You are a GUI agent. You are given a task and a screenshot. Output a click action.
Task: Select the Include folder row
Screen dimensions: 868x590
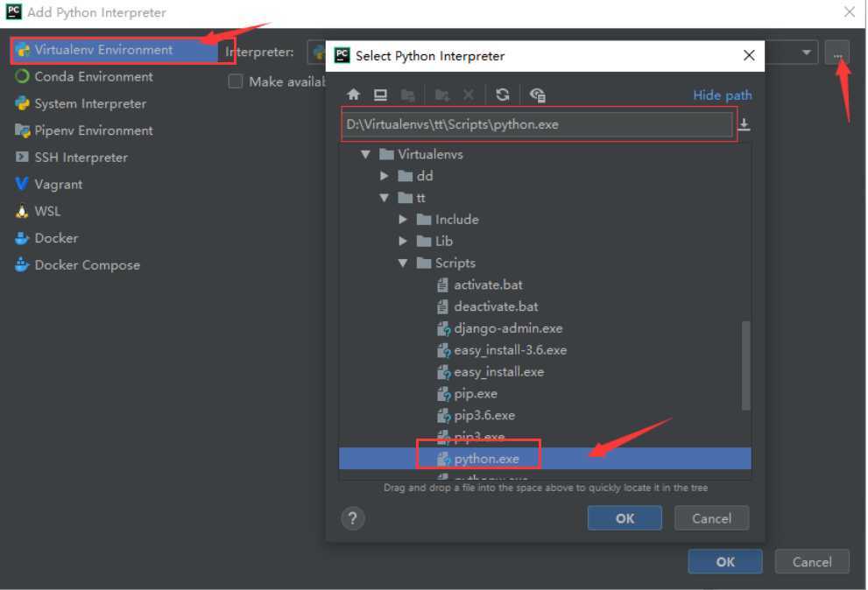tap(545, 220)
